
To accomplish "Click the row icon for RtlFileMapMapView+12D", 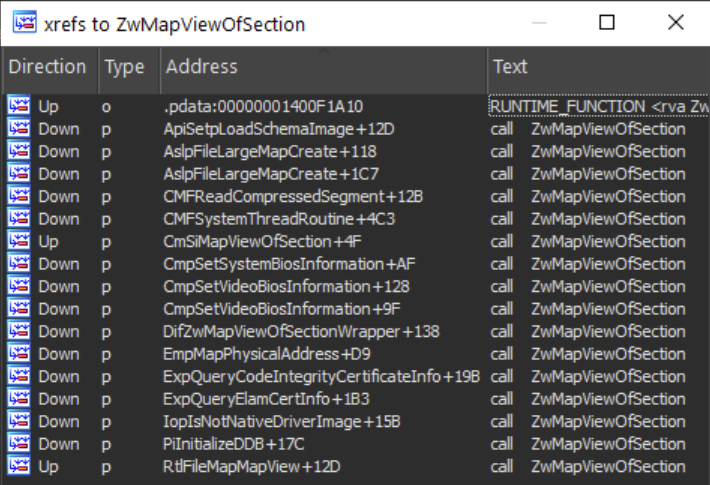I will pos(18,466).
